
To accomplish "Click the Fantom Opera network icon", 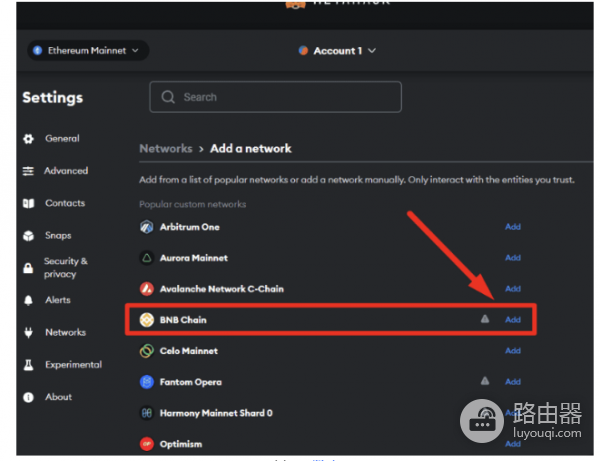I will pyautogui.click(x=147, y=382).
